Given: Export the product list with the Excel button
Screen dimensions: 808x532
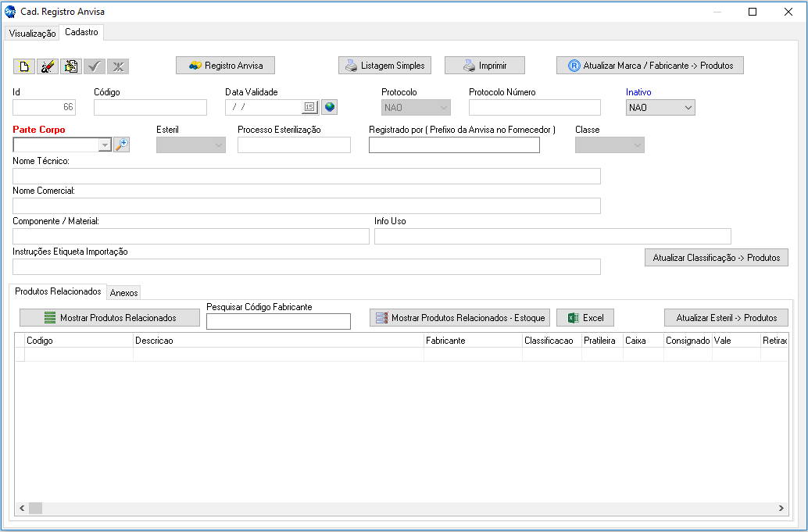Looking at the screenshot, I should pos(585,318).
